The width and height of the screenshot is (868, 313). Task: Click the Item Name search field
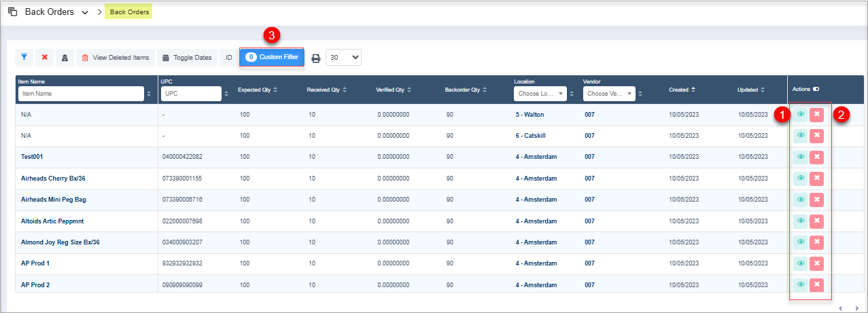click(x=81, y=94)
